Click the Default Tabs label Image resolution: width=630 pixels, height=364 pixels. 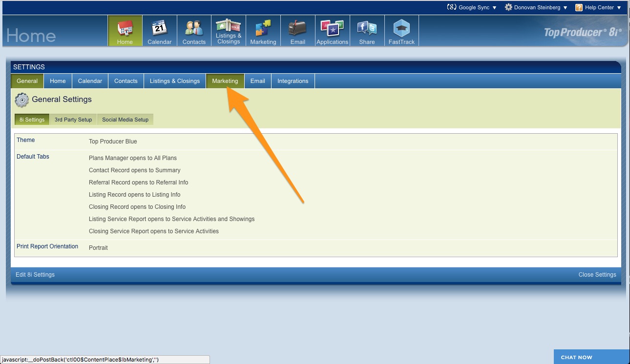click(33, 157)
